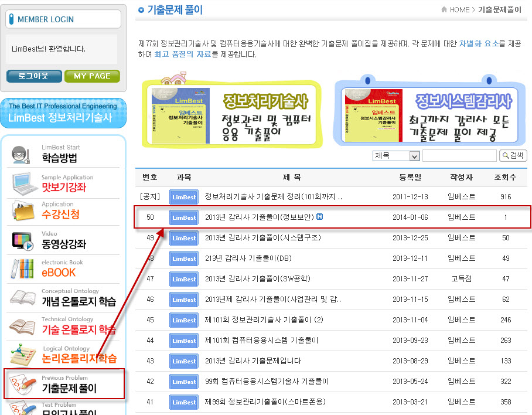Click LimBest badge in row 49
The width and height of the screenshot is (532, 415).
(x=184, y=238)
